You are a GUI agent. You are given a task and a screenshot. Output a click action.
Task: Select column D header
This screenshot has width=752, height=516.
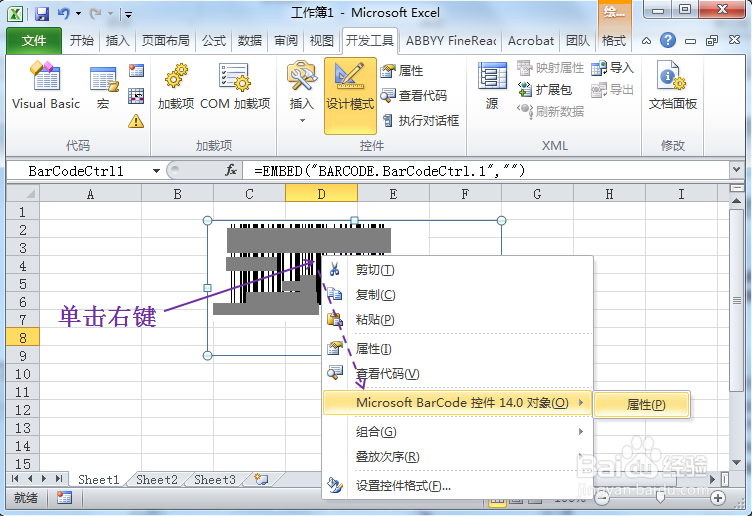[321, 194]
